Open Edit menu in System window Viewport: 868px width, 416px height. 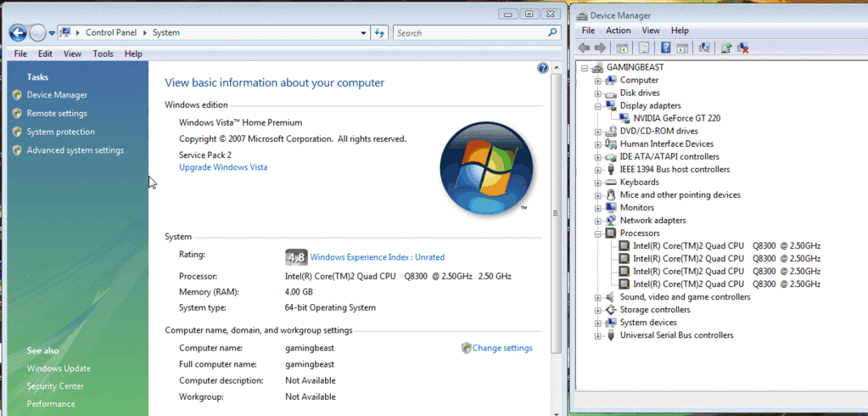(45, 53)
